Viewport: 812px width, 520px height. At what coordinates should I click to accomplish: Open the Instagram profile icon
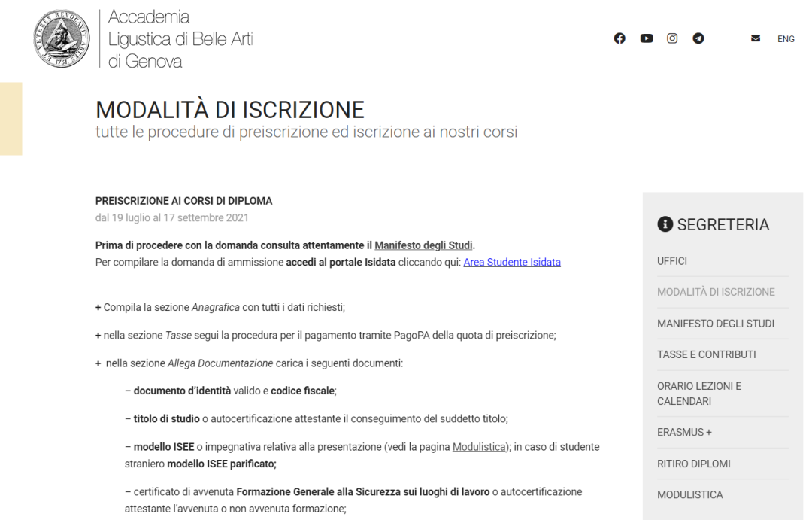[672, 38]
